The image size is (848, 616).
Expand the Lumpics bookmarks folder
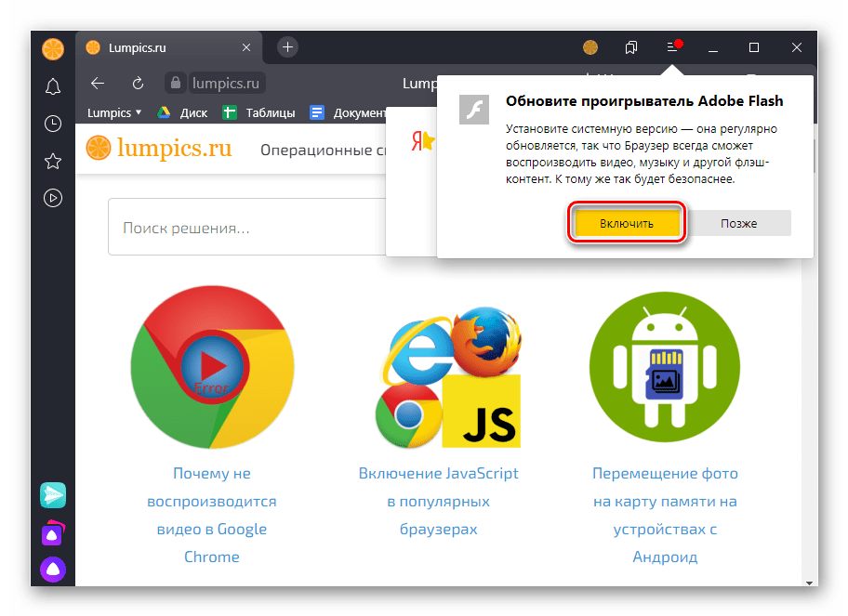[x=114, y=113]
